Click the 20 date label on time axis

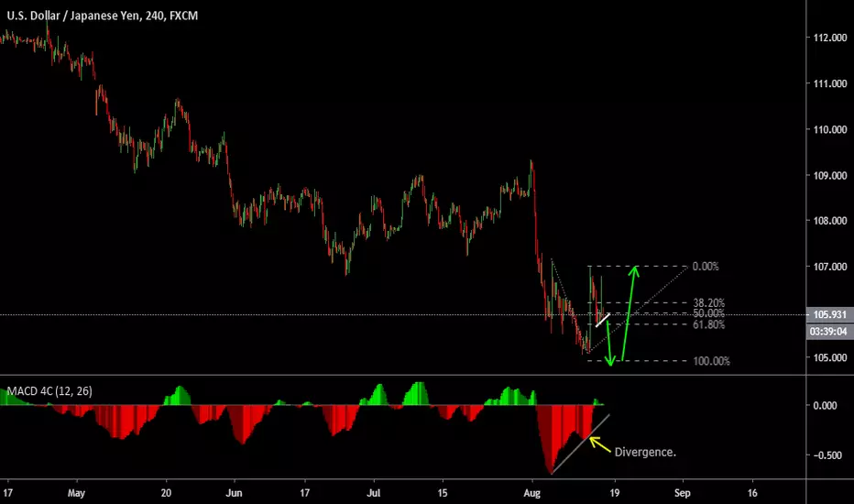pyautogui.click(x=166, y=493)
